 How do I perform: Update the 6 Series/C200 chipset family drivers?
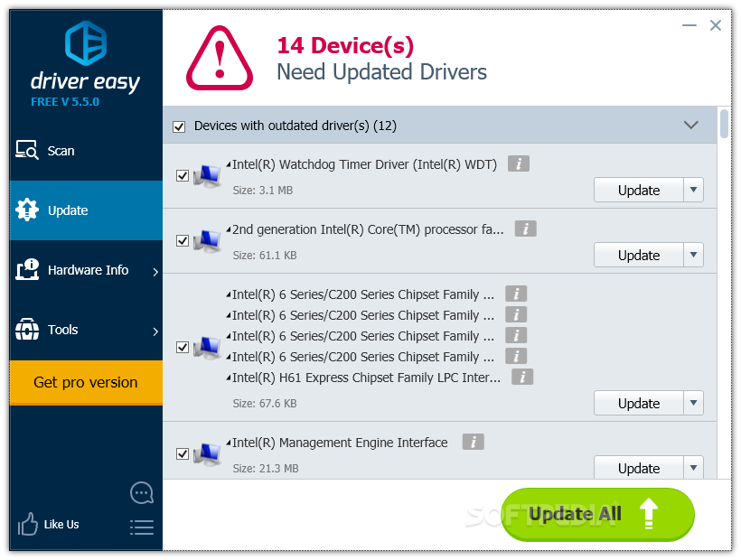(639, 403)
